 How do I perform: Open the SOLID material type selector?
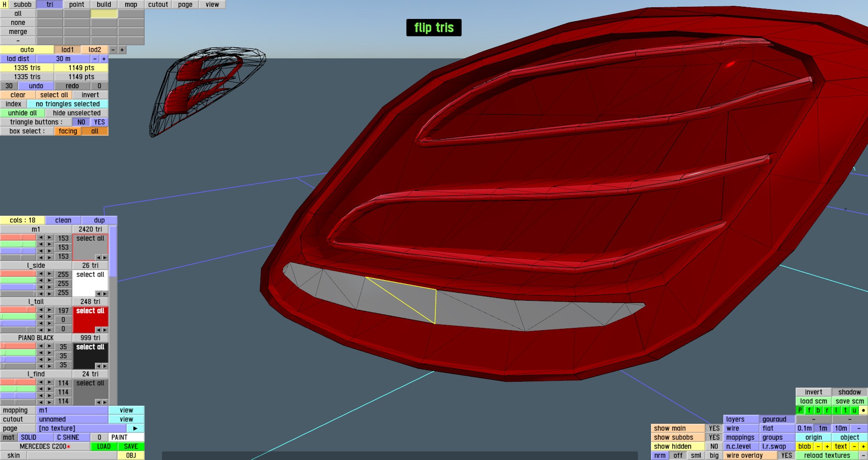coord(36,437)
